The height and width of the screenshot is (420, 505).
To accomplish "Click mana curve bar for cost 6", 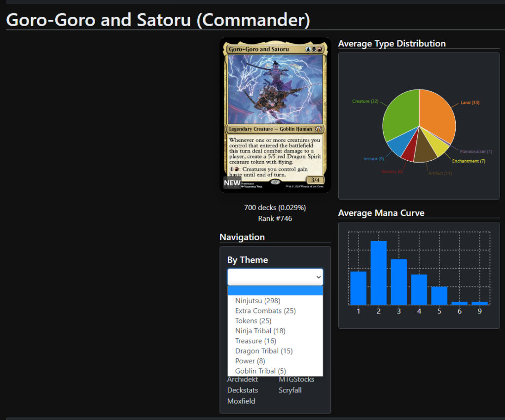I will click(460, 303).
